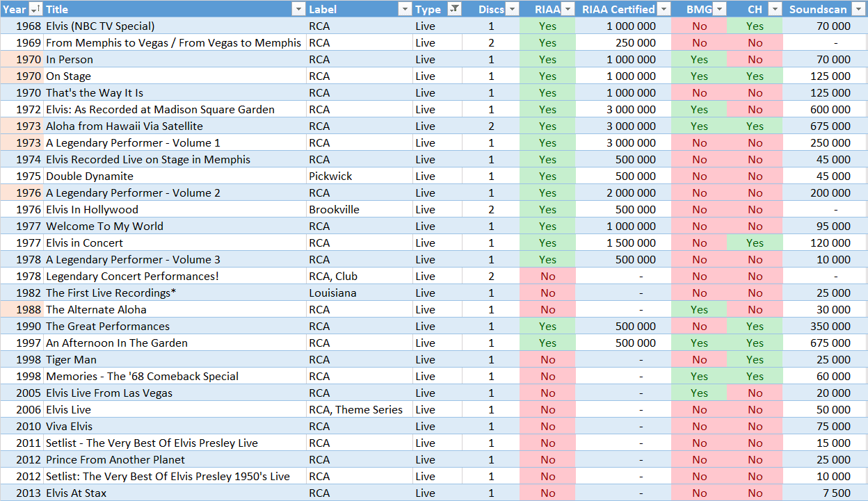Select the 'Double Dynamite' title cell
The width and height of the screenshot is (868, 501).
tap(175, 176)
